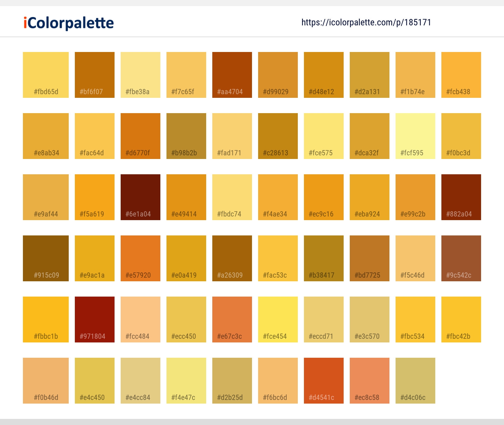Select the #fcb438 amber swatch
This screenshot has height=425, width=504.
pyautogui.click(x=461, y=75)
